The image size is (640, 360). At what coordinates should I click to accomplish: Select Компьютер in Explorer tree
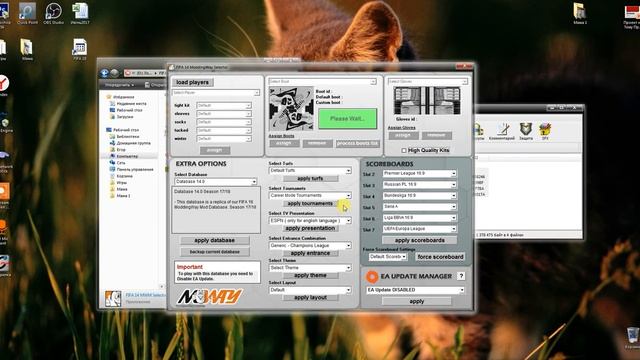pyautogui.click(x=127, y=156)
